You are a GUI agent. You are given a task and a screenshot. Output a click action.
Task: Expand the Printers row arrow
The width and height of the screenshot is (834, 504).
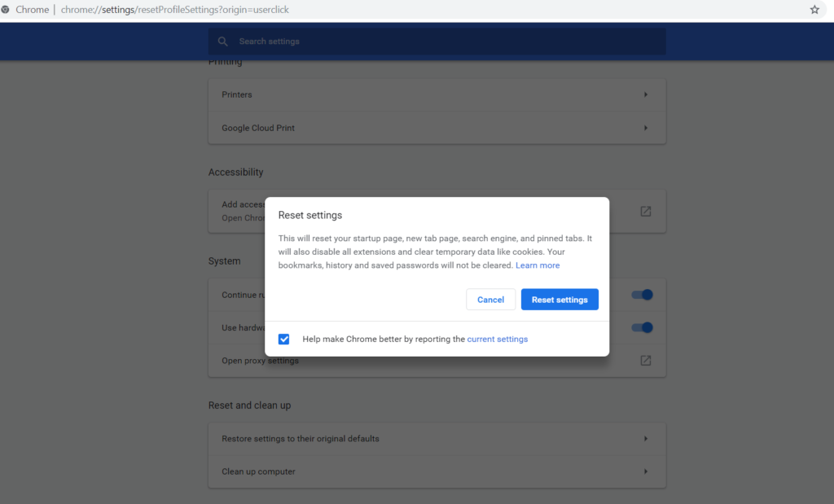[x=646, y=94]
